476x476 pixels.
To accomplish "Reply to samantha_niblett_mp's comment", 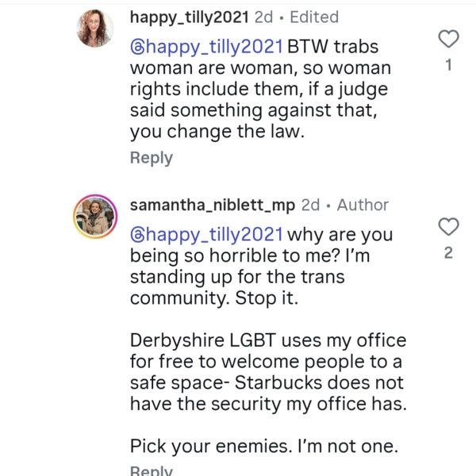I will coord(152,470).
